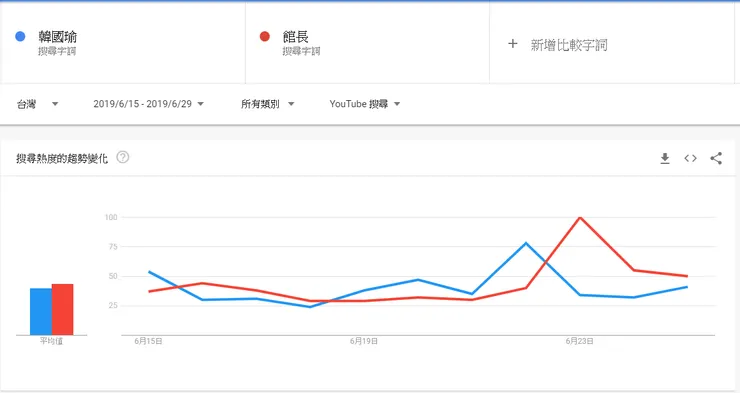Open the embed code icon
This screenshot has height=393, width=740.
690,159
